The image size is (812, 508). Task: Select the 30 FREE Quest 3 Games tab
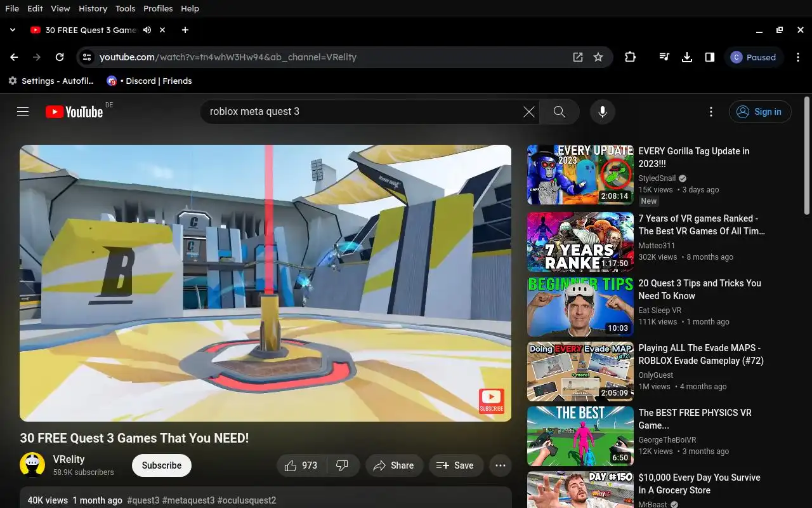point(90,30)
